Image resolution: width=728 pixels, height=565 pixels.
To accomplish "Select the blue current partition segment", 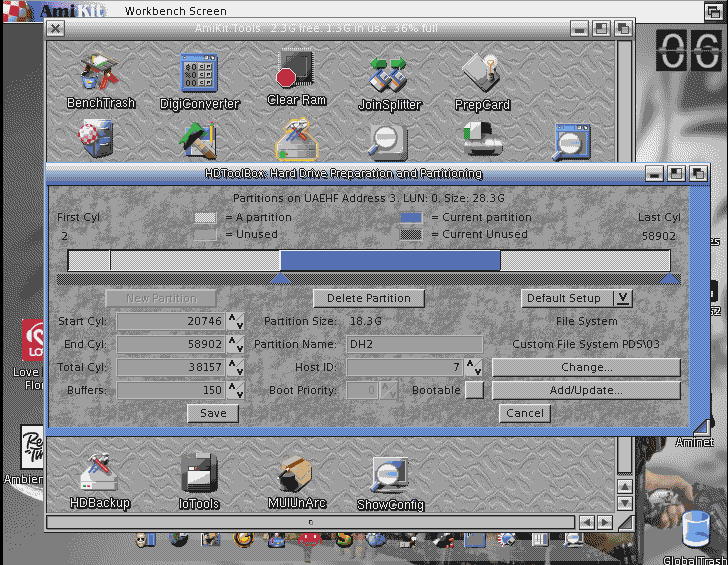I will [x=390, y=260].
